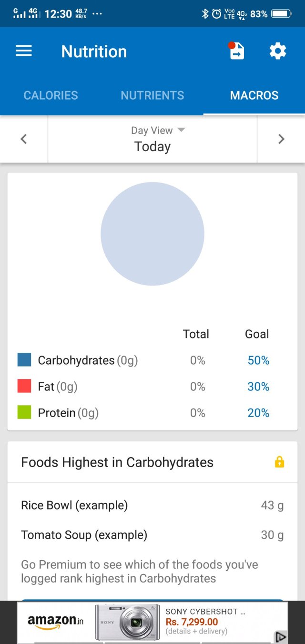Switch to the Calories tab

pyautogui.click(x=51, y=95)
